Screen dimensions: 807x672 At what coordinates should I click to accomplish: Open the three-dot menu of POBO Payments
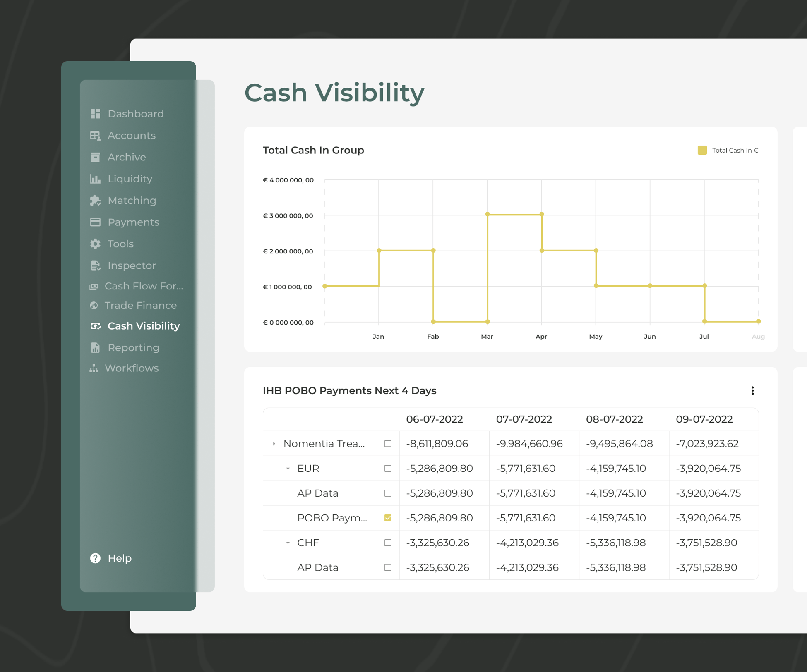[x=752, y=391]
